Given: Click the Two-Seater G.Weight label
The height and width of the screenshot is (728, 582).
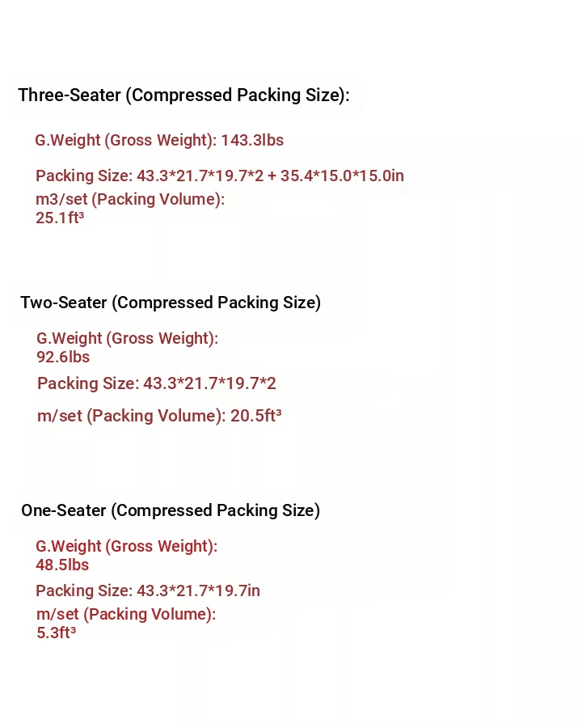Looking at the screenshot, I should 127,339.
